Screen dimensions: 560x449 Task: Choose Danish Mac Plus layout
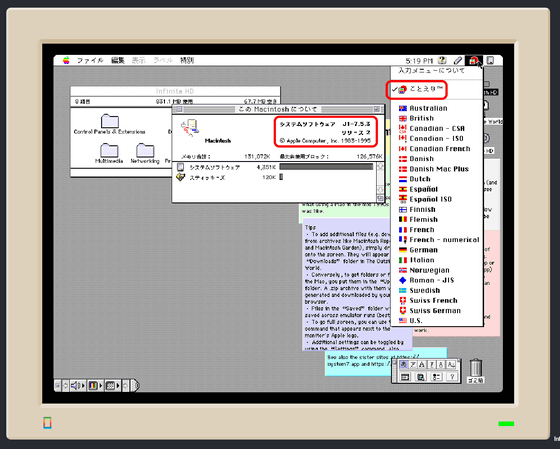tap(437, 169)
